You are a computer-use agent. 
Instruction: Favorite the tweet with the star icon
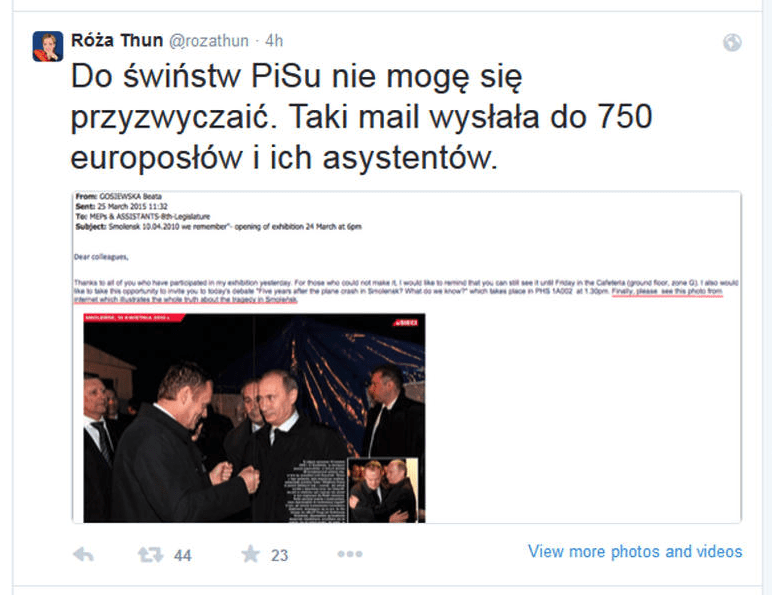pyautogui.click(x=251, y=554)
